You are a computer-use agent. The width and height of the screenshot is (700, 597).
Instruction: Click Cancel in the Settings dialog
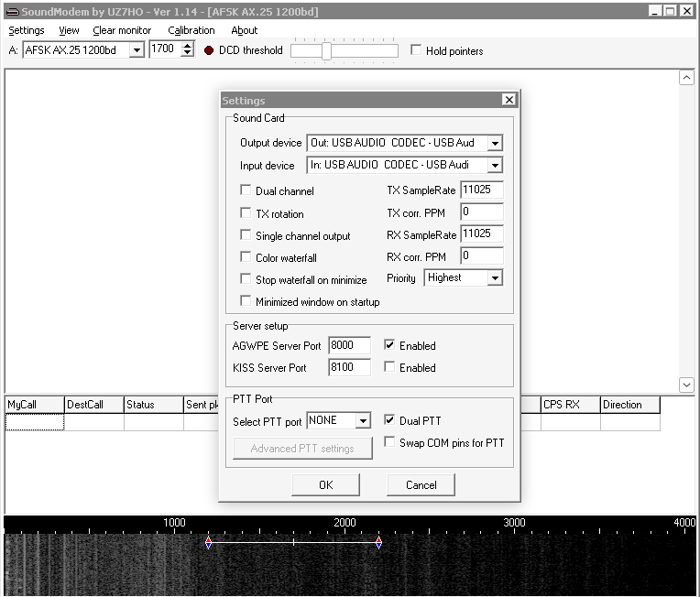(421, 485)
